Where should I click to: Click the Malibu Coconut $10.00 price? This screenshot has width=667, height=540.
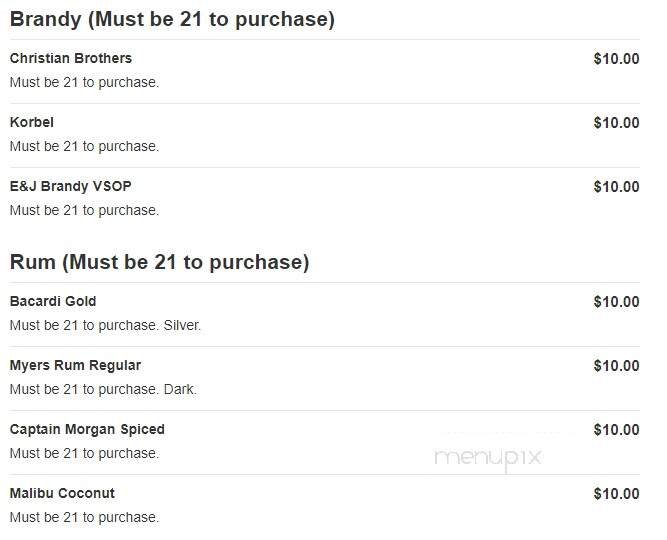(x=616, y=493)
